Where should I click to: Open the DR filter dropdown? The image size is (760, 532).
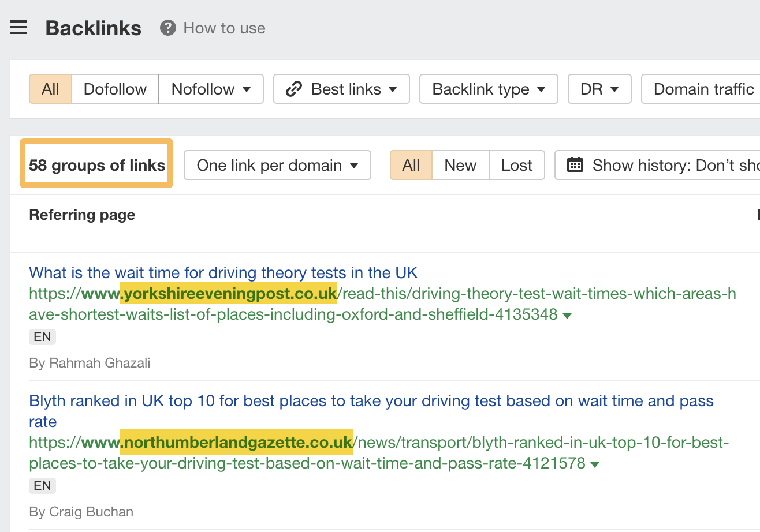(x=599, y=89)
